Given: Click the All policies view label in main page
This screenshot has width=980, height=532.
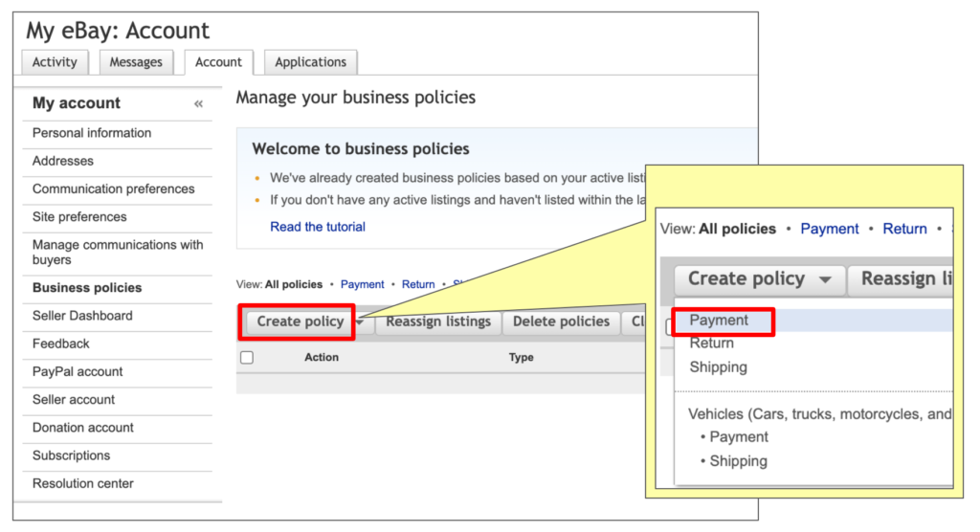Looking at the screenshot, I should coord(294,284).
